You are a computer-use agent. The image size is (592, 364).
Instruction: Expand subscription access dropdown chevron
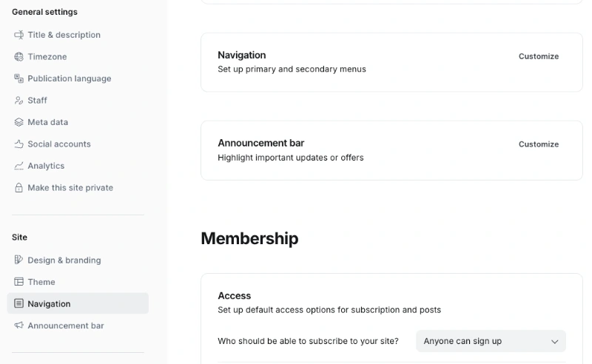tap(555, 342)
